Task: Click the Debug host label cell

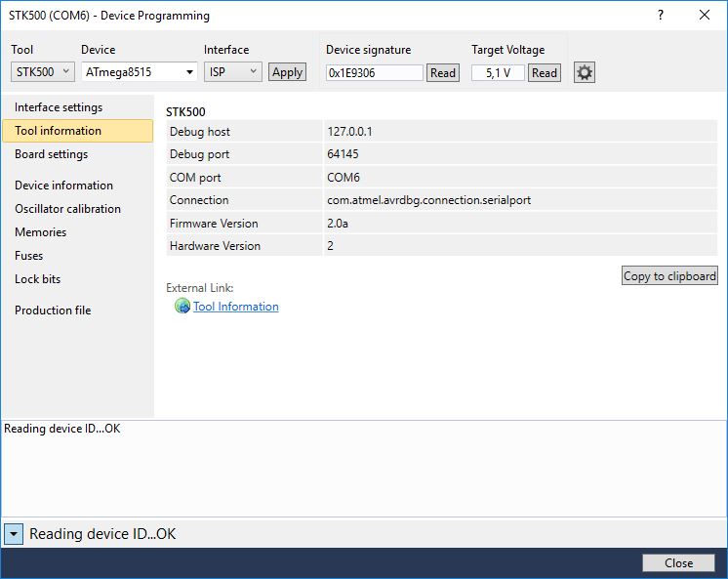Action: coord(244,132)
